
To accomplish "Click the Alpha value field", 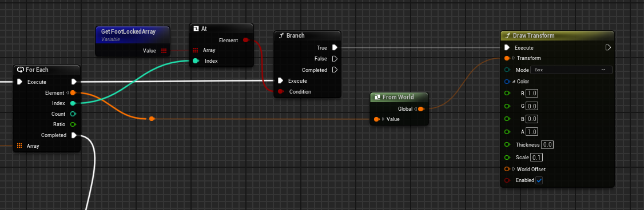I will point(532,132).
